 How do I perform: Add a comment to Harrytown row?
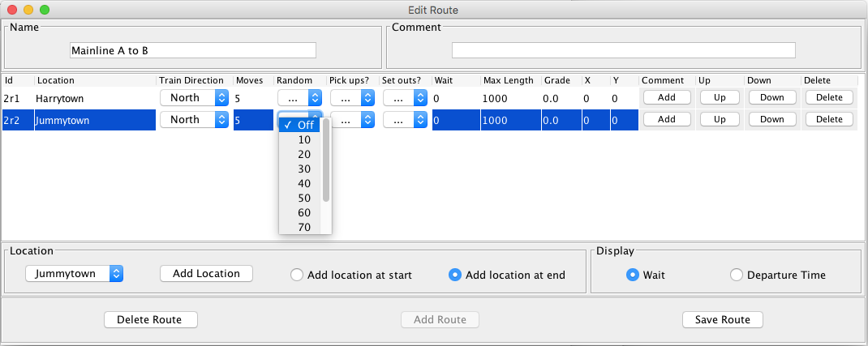click(x=666, y=97)
